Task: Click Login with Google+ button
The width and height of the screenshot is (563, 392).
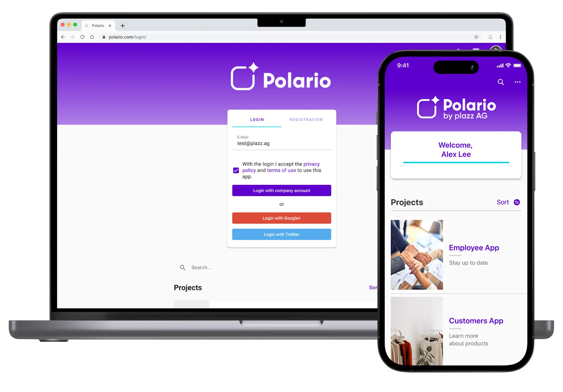Action: (281, 218)
